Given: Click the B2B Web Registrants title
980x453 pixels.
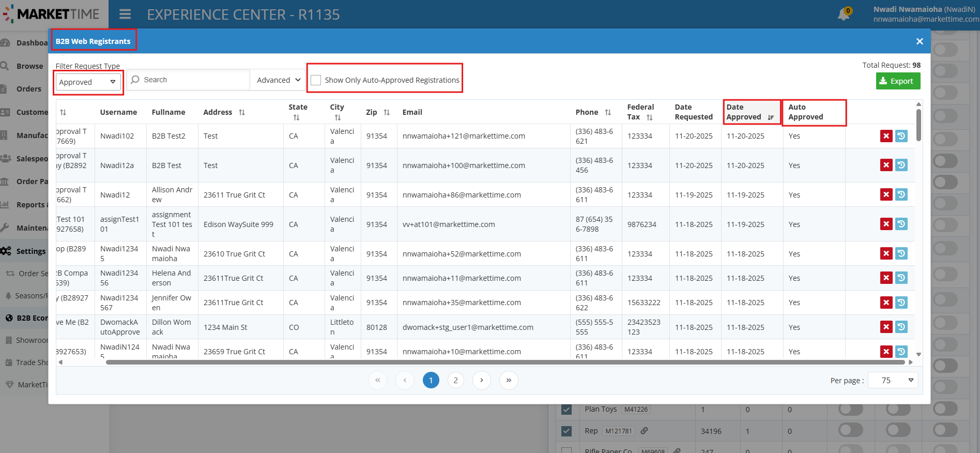Looking at the screenshot, I should [93, 41].
